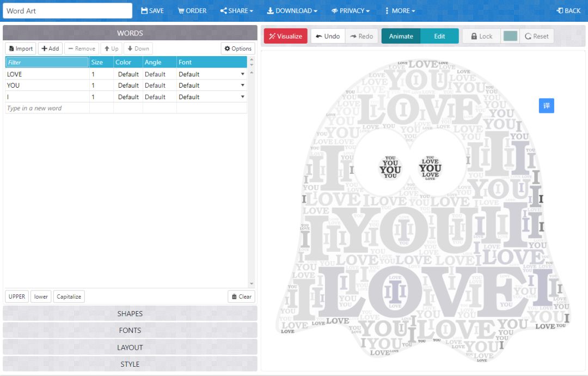Click the teal background color swatch
588x376 pixels.
(x=510, y=37)
